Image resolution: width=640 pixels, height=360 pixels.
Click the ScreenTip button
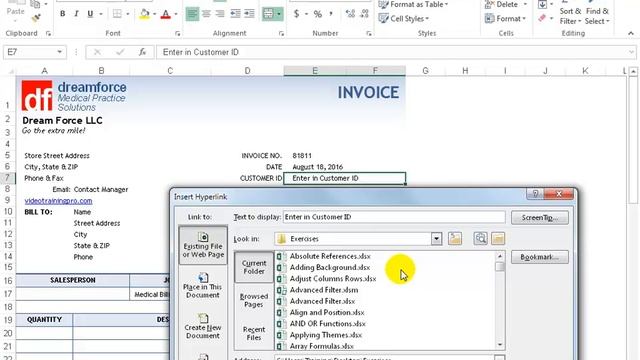540,218
